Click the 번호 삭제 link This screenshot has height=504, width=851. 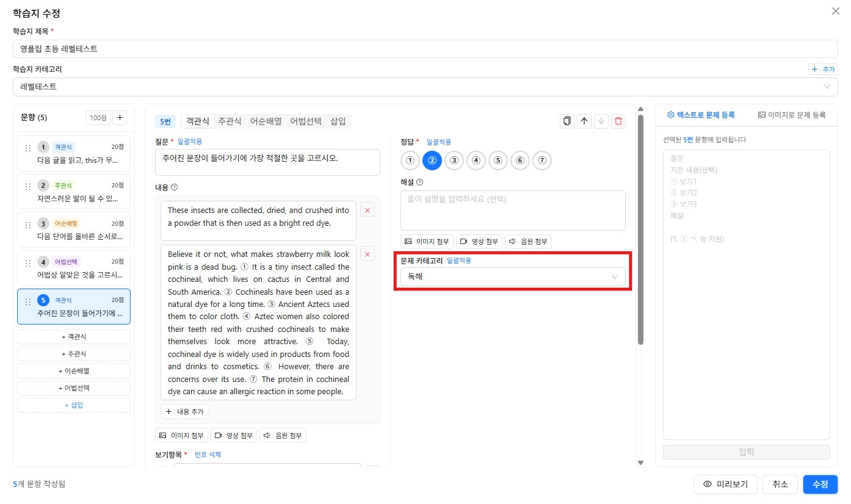click(x=208, y=455)
